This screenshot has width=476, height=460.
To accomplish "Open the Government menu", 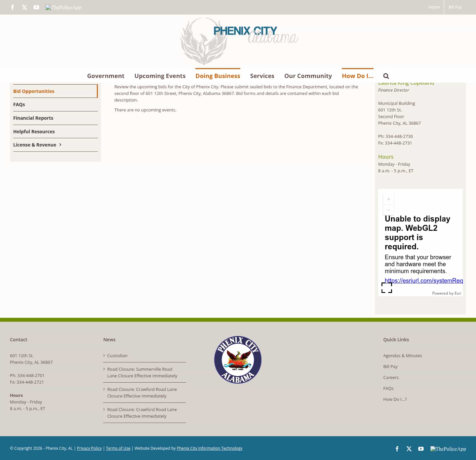I will (x=106, y=76).
